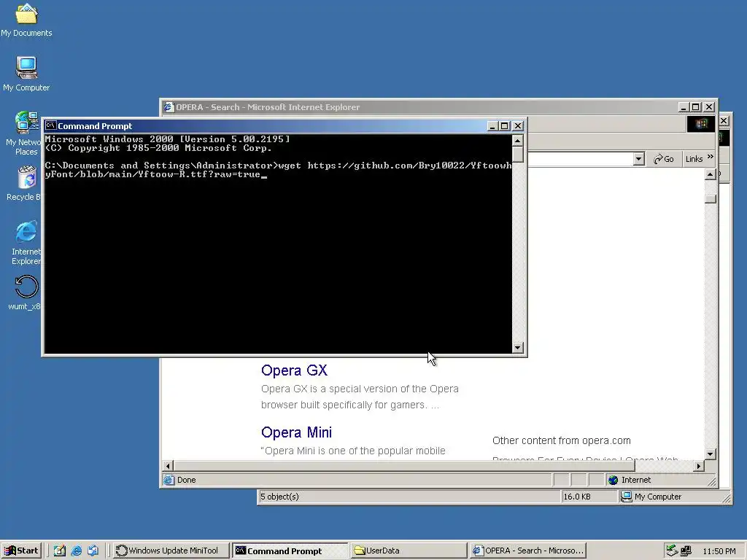Switch to OPERA - Search taskbar button

pyautogui.click(x=527, y=551)
